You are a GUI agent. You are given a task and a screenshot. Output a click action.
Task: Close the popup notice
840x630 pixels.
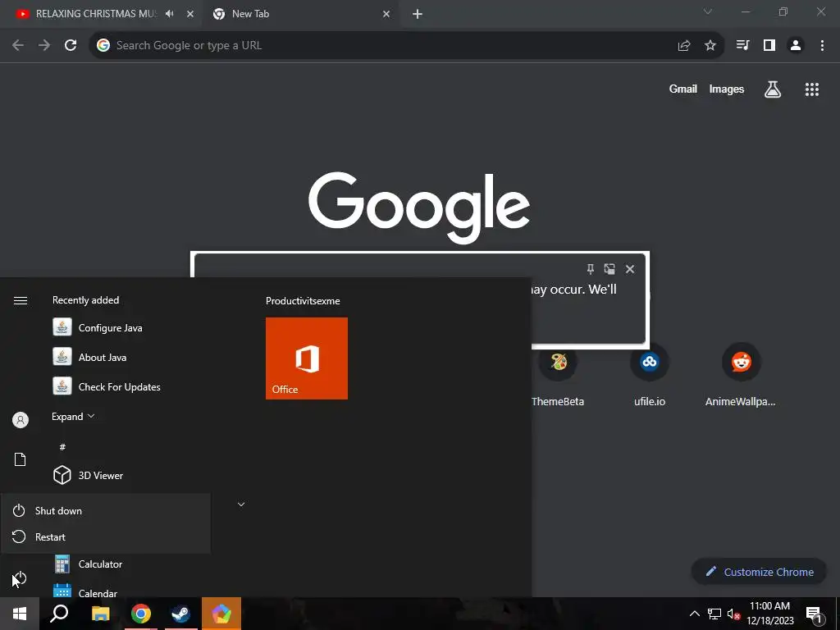point(630,269)
